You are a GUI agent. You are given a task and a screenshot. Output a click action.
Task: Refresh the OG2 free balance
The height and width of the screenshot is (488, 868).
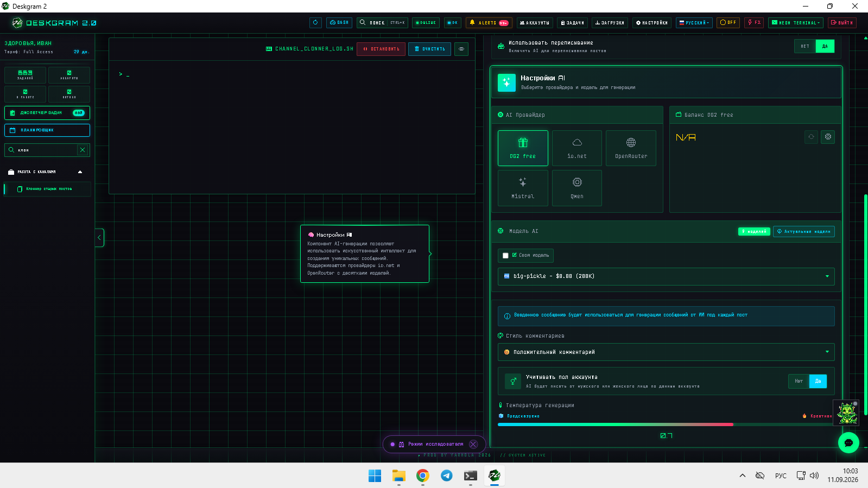812,137
